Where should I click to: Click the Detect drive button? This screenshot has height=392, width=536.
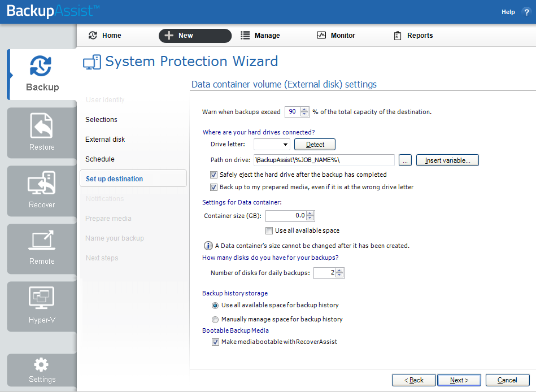pos(315,144)
